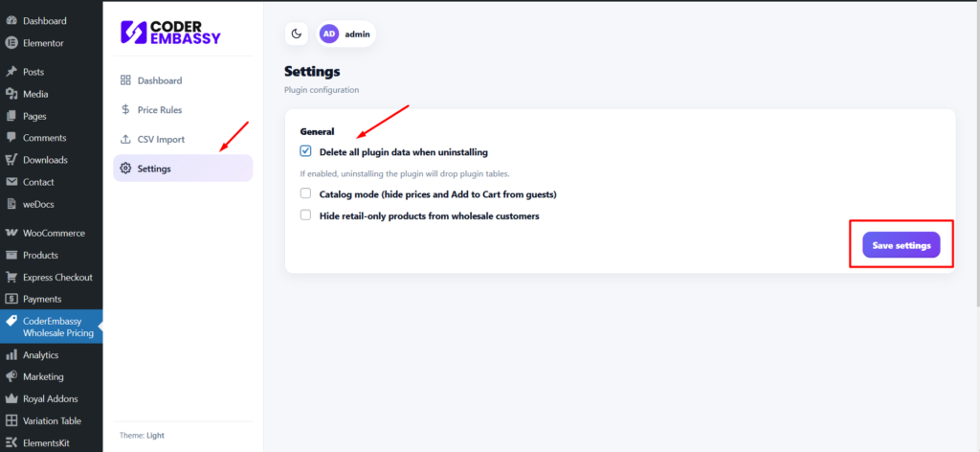The width and height of the screenshot is (980, 452).
Task: Click the page vertical scrollbar
Action: point(975,192)
